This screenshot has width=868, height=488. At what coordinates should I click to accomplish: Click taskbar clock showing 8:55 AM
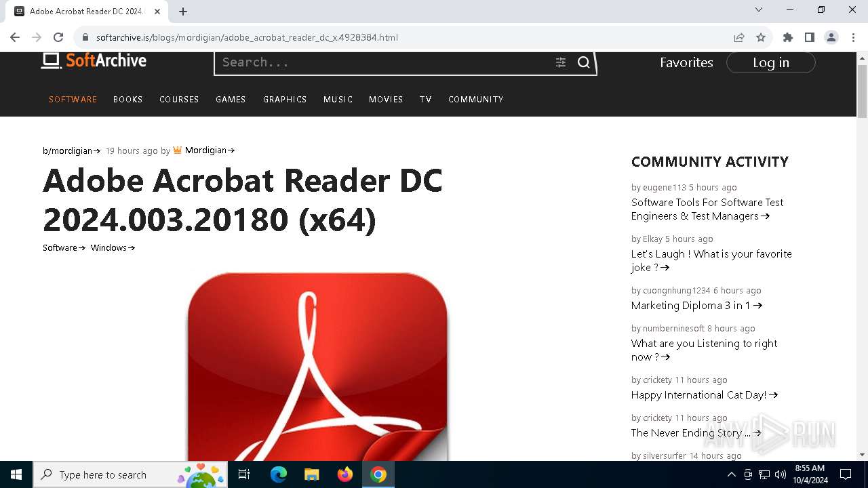point(810,474)
